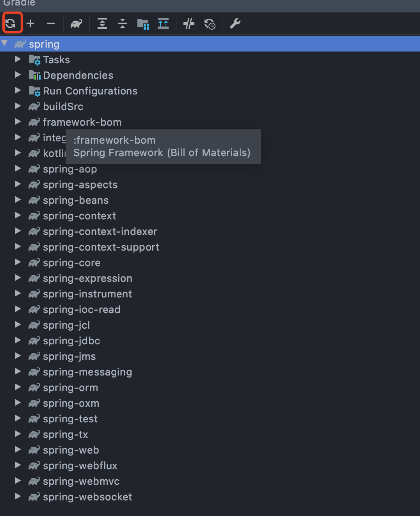
Task: Expand the Run Configurations node
Action: point(18,91)
